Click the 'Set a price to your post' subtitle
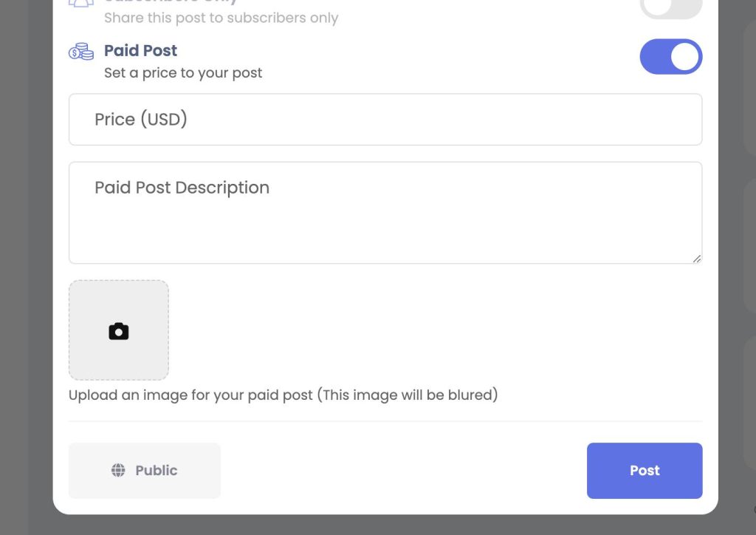The image size is (756, 535). [183, 73]
